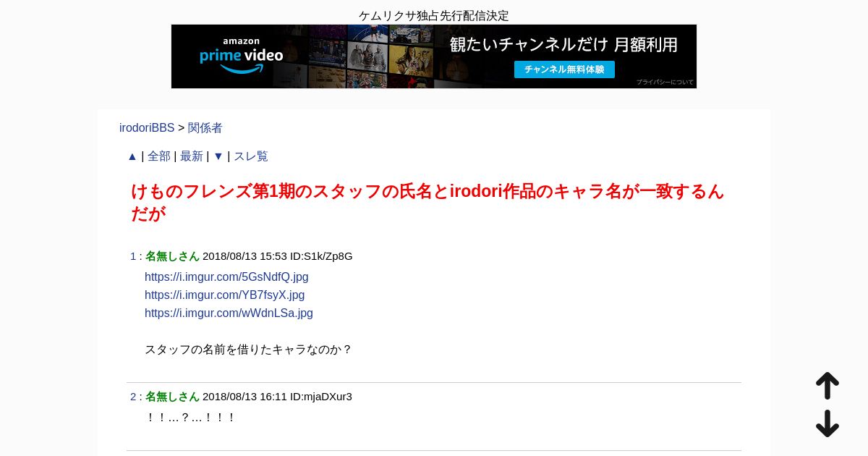Image resolution: width=868 pixels, height=456 pixels.
Task: Click the ID:mjaDXur3 text
Action: [321, 397]
